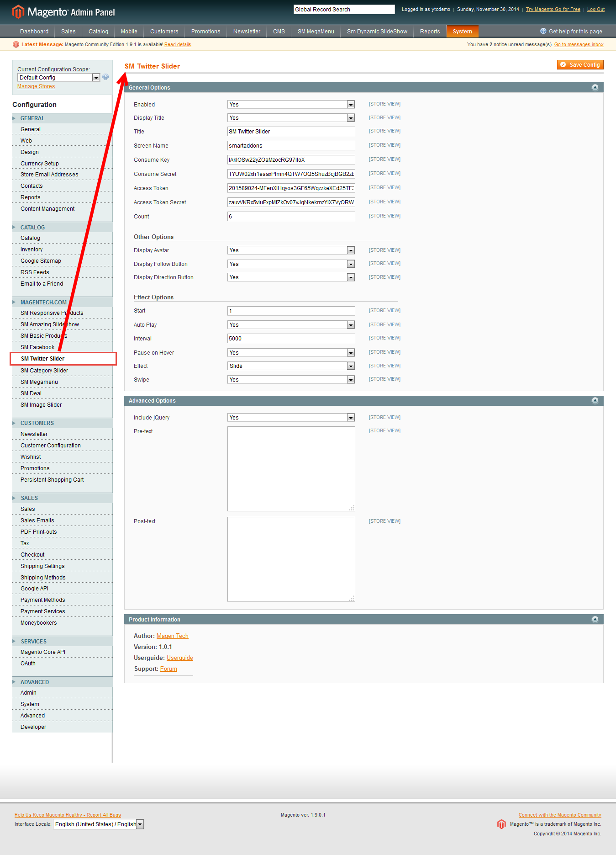Collapse General Options section arrow icon

(595, 87)
